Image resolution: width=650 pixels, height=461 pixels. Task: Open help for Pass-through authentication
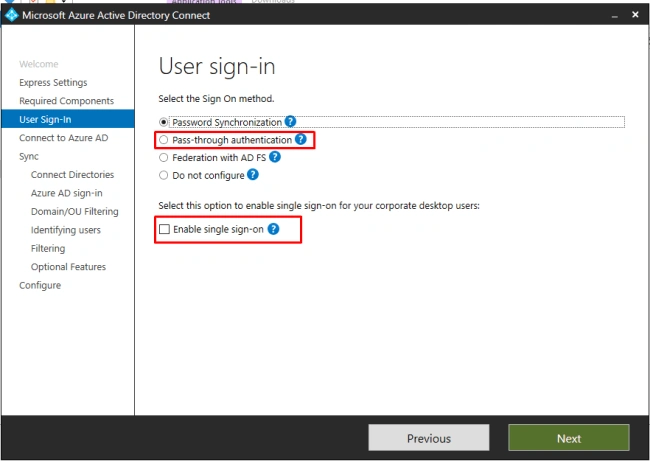301,140
